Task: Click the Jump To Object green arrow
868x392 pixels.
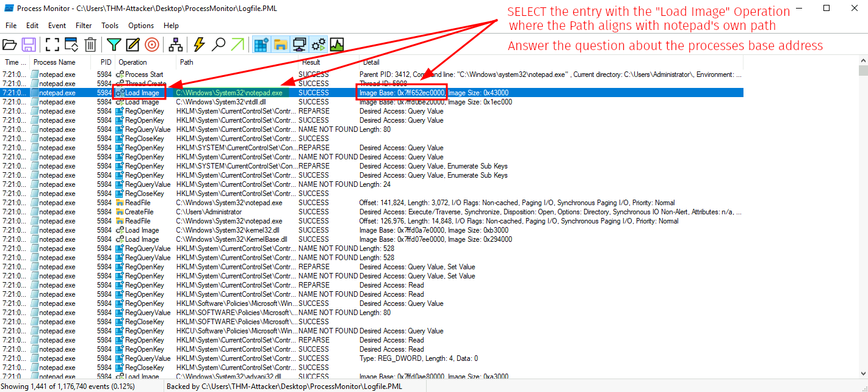Action: pos(237,45)
